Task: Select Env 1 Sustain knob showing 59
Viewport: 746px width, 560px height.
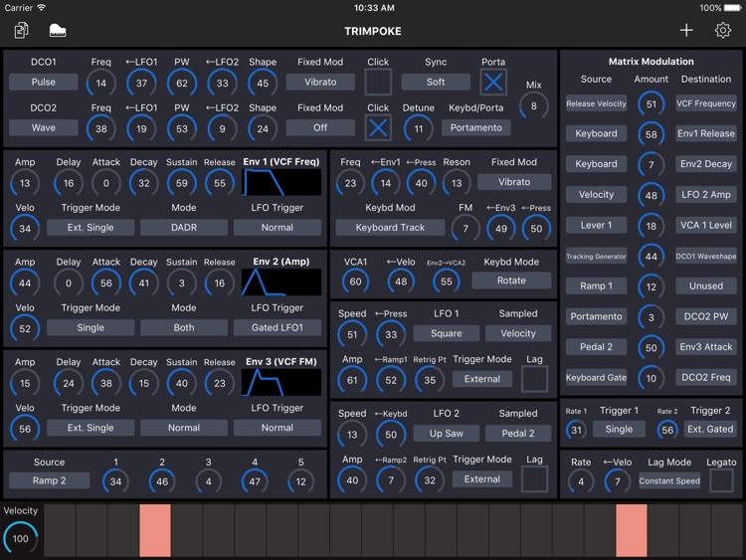Action: pos(182,183)
